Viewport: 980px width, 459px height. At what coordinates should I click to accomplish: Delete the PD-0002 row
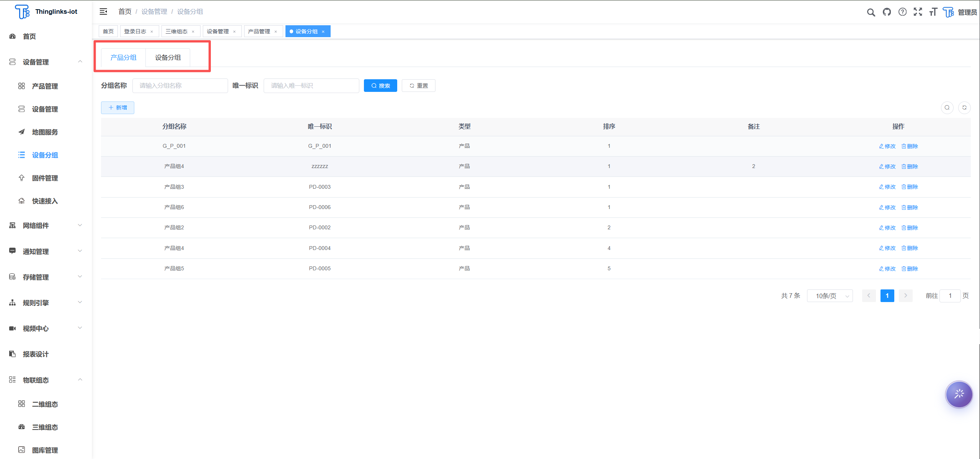click(x=910, y=228)
